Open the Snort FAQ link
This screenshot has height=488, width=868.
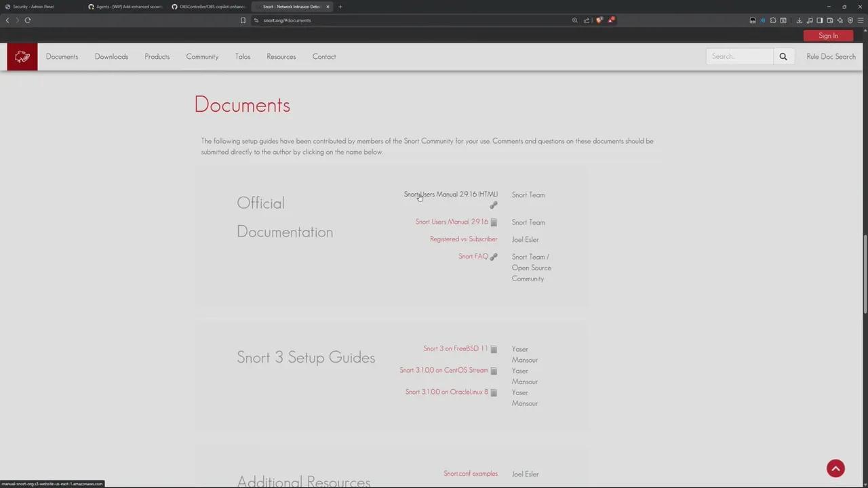pyautogui.click(x=473, y=257)
